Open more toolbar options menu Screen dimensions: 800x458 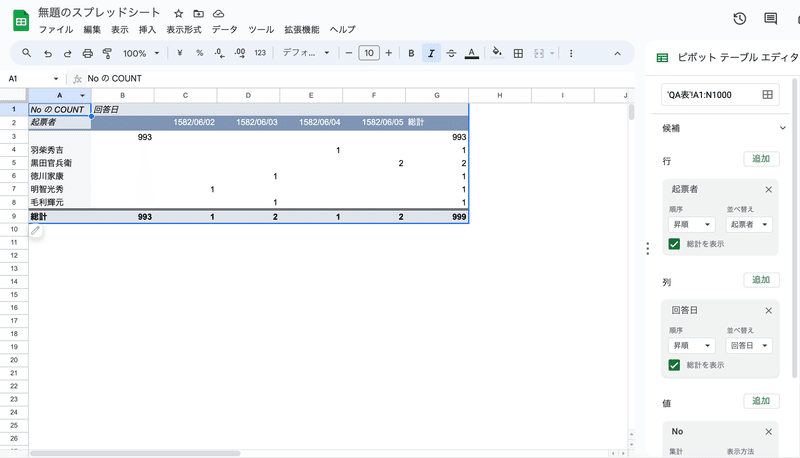(x=571, y=53)
